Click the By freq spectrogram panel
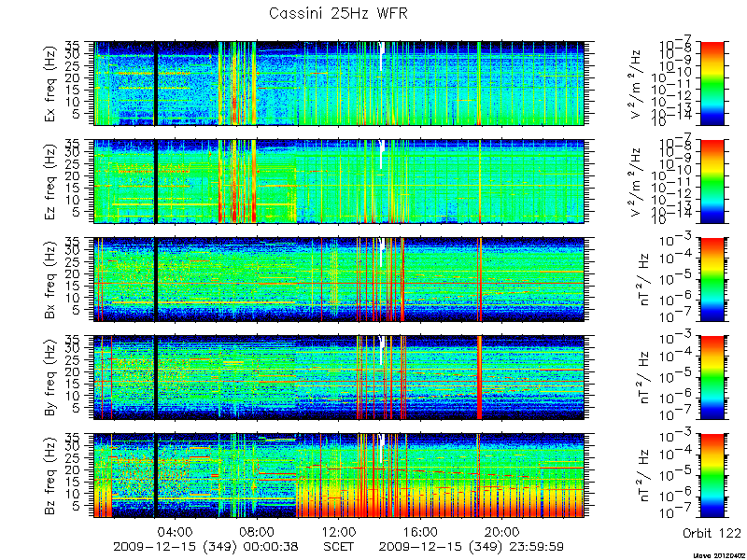 point(339,378)
